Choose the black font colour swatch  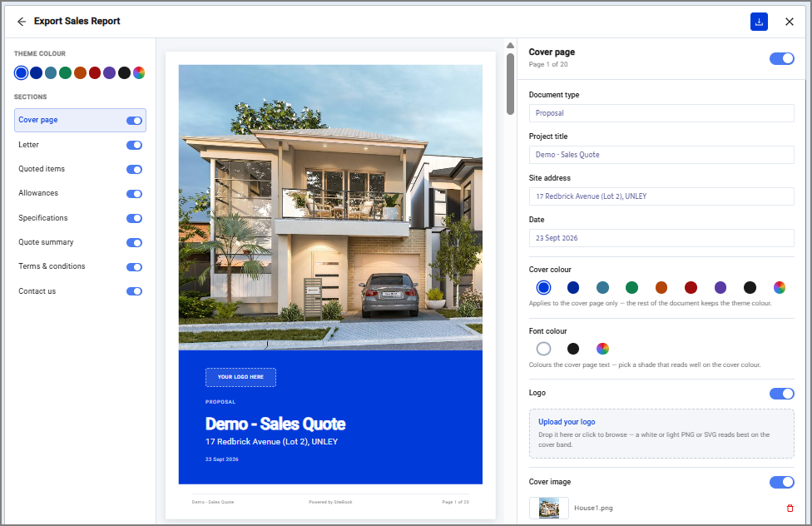click(x=572, y=349)
